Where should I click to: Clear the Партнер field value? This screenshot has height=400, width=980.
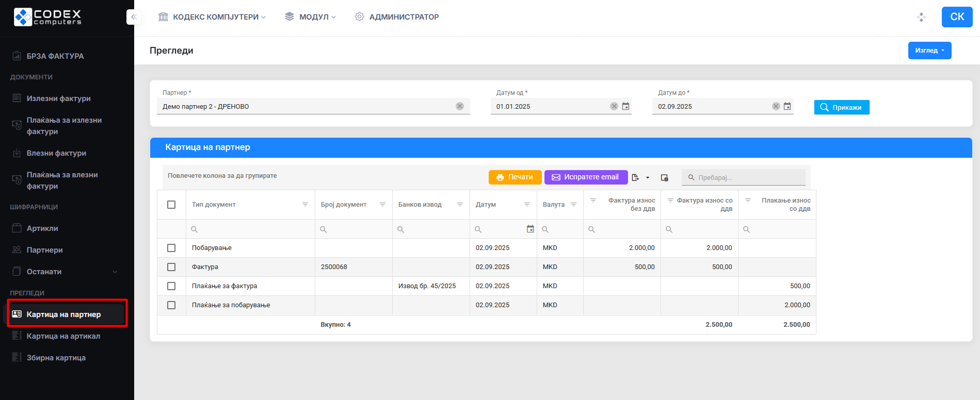click(x=459, y=106)
